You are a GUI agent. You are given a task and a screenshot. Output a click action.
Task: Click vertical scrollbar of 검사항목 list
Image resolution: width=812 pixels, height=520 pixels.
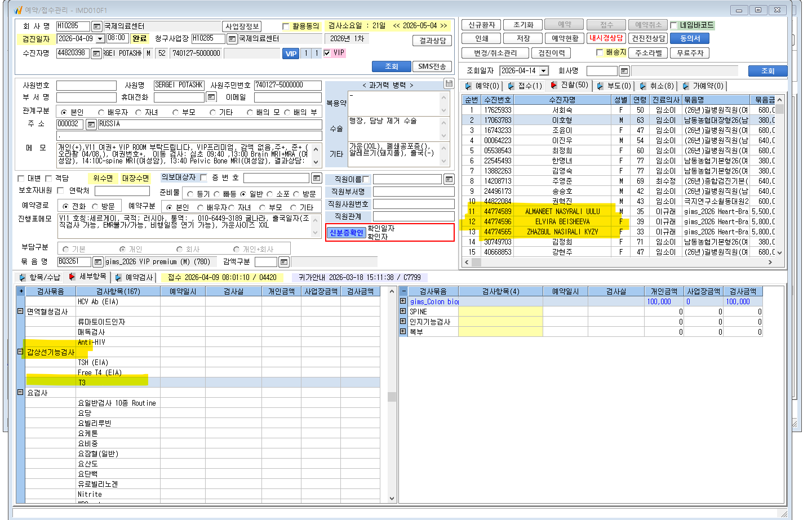(392, 395)
